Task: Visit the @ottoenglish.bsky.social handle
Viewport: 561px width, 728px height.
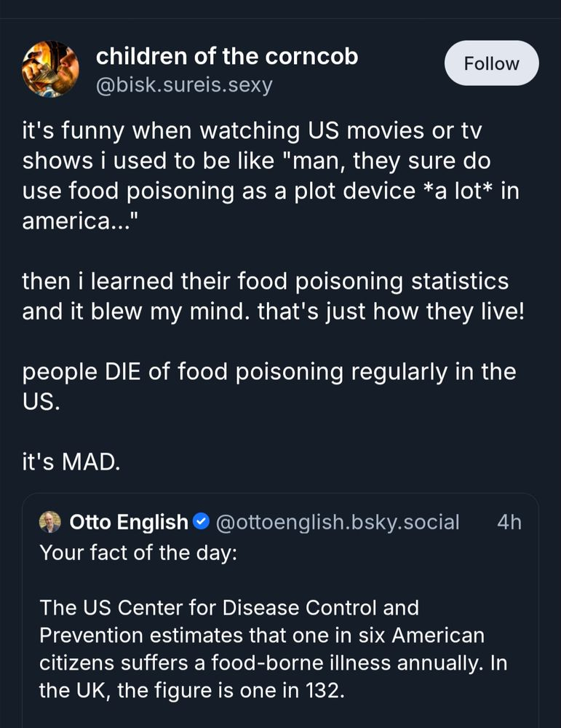Action: pos(338,522)
